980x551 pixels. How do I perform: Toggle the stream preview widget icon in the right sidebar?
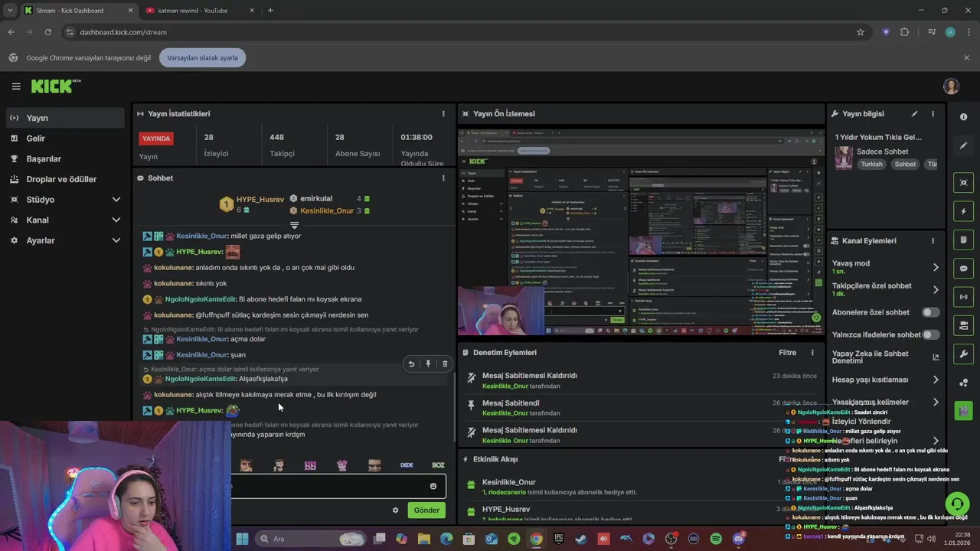click(963, 182)
